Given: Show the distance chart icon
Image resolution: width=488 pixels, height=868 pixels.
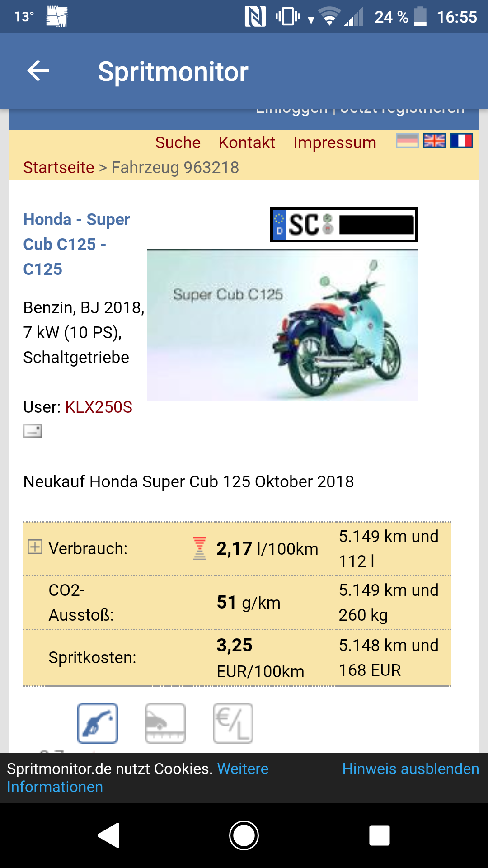Looking at the screenshot, I should pos(165,723).
